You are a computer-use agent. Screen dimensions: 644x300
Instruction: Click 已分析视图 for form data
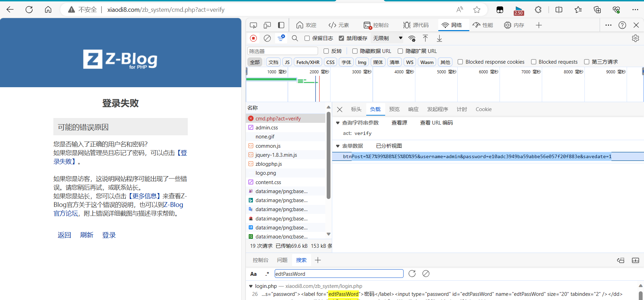(389, 146)
